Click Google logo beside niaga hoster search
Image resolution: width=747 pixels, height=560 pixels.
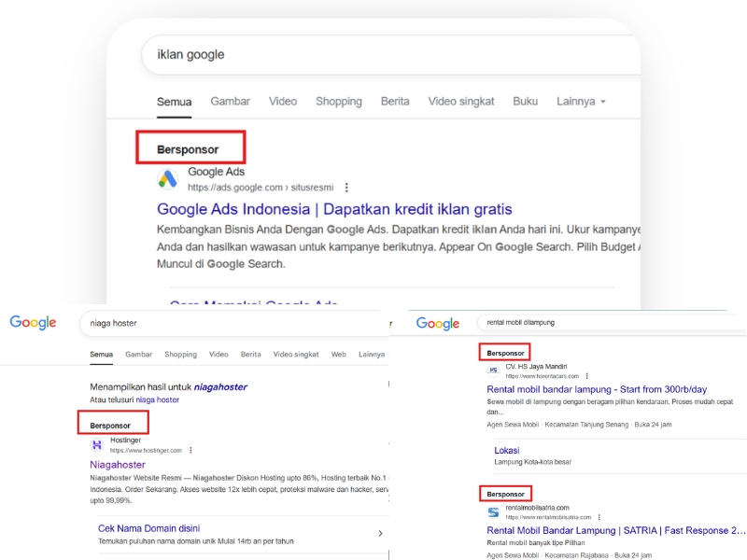point(34,323)
